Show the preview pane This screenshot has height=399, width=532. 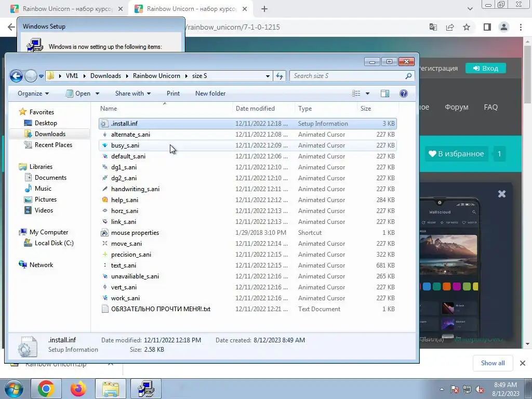[x=385, y=94]
